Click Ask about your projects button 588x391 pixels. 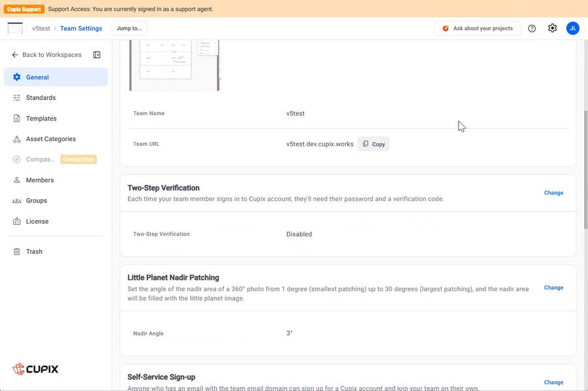point(478,28)
